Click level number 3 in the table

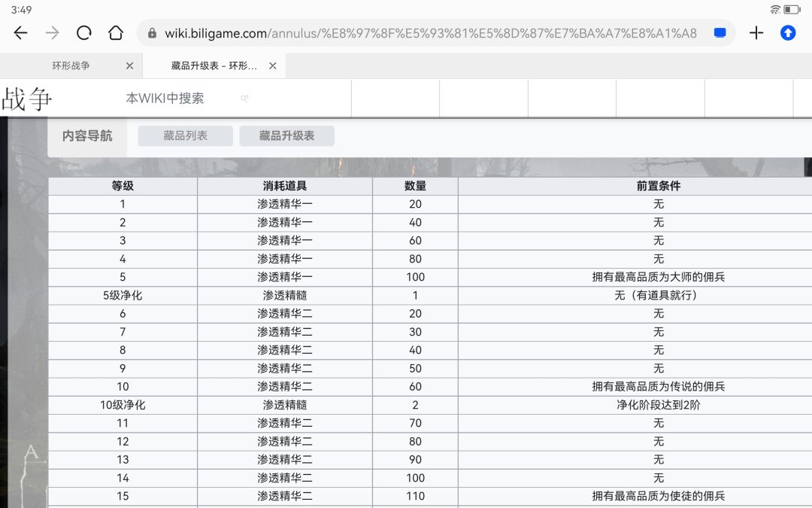pos(123,241)
